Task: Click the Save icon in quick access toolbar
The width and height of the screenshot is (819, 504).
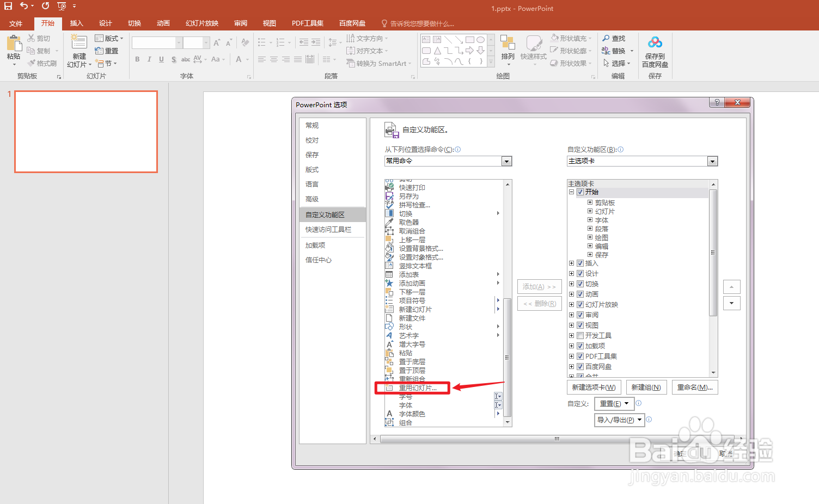Action: pos(8,6)
